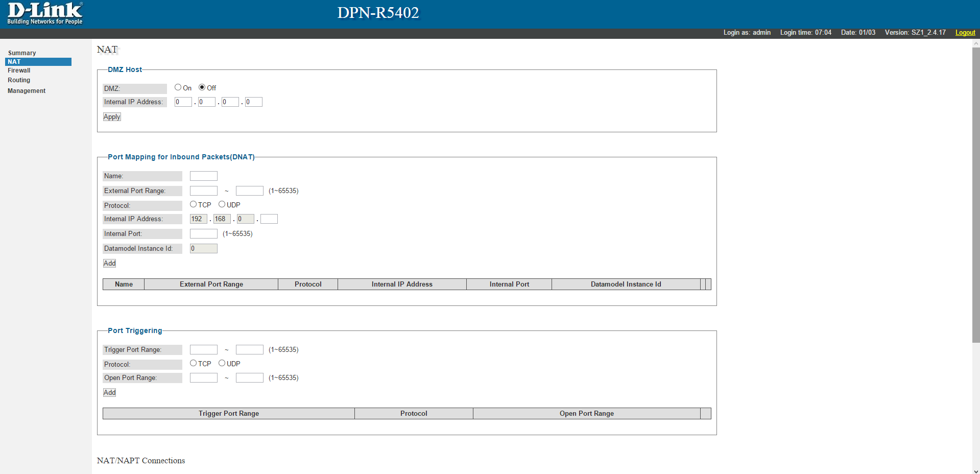
Task: Click the Logout link
Action: click(x=965, y=32)
